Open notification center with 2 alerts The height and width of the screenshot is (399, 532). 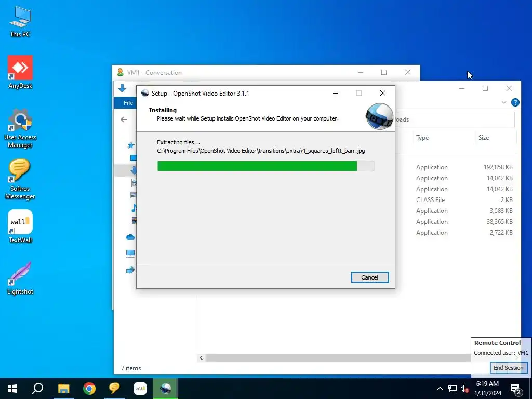[516, 389]
